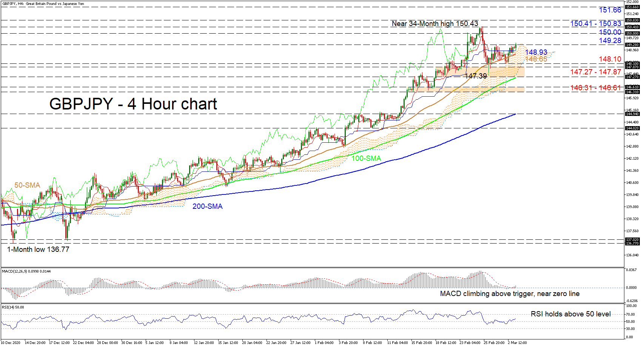Select the 150.41 - 150.83 resistance range label
Screen dimensions: 644x347
pyautogui.click(x=595, y=23)
